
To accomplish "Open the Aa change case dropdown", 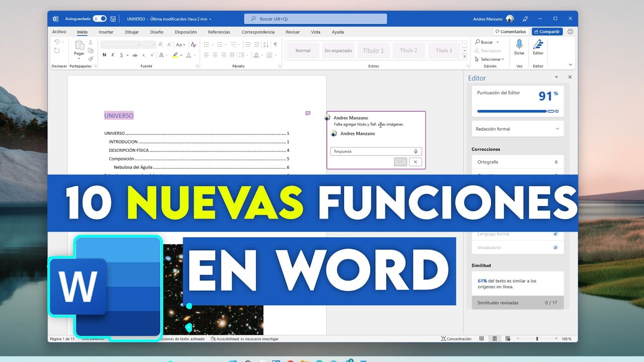I will point(181,45).
